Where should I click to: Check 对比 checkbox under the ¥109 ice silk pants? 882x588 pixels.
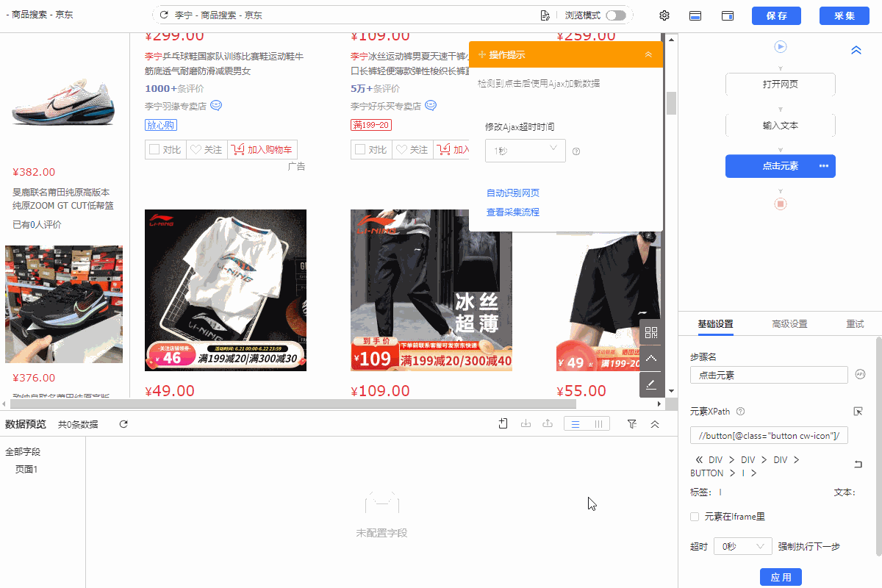pyautogui.click(x=360, y=149)
